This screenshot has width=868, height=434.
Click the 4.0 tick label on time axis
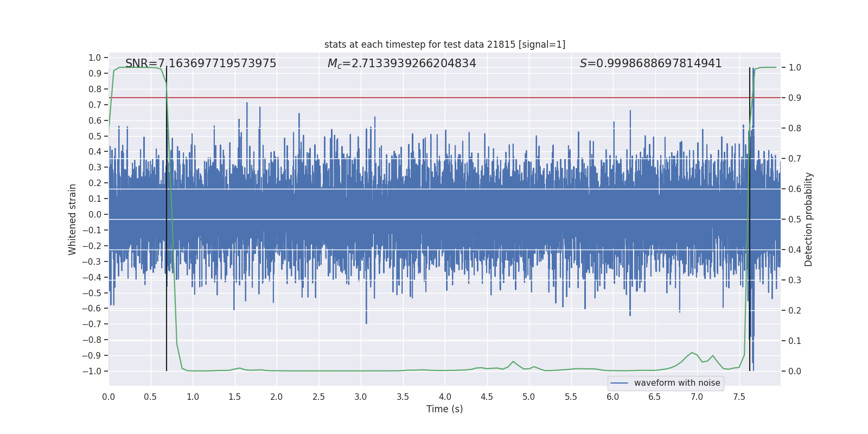(445, 397)
